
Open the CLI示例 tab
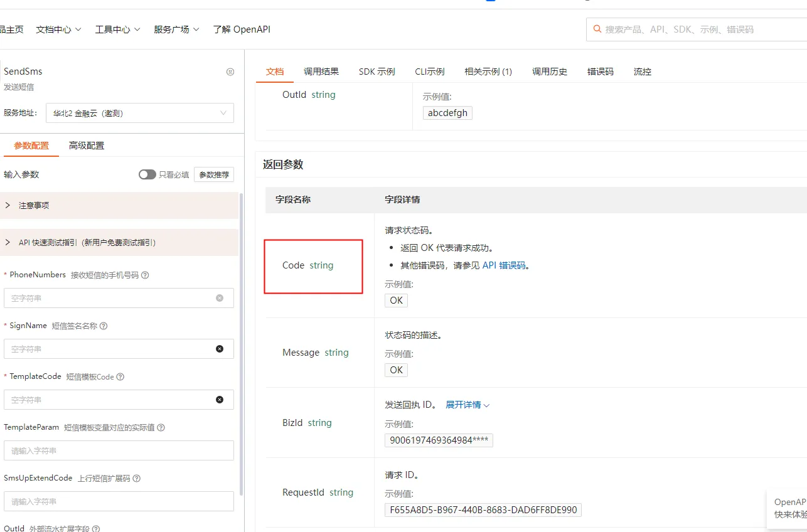tap(430, 72)
